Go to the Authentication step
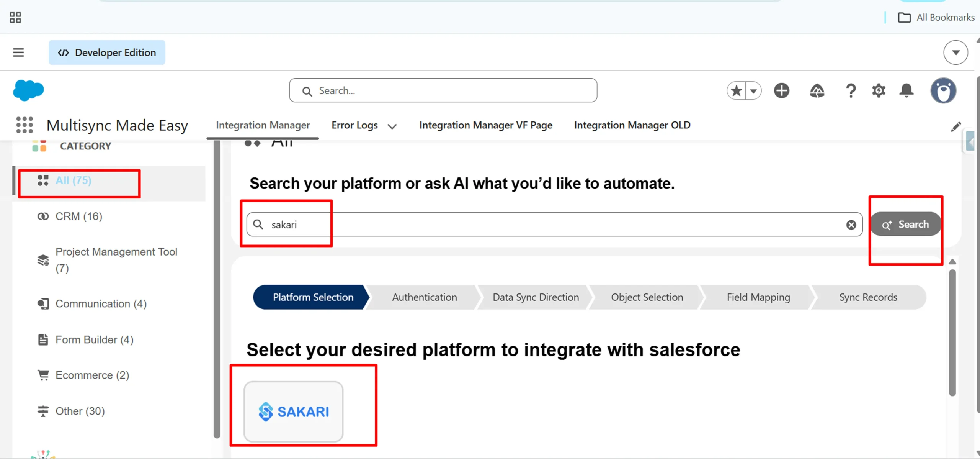Screen dimensions: 980x459 (x=424, y=297)
